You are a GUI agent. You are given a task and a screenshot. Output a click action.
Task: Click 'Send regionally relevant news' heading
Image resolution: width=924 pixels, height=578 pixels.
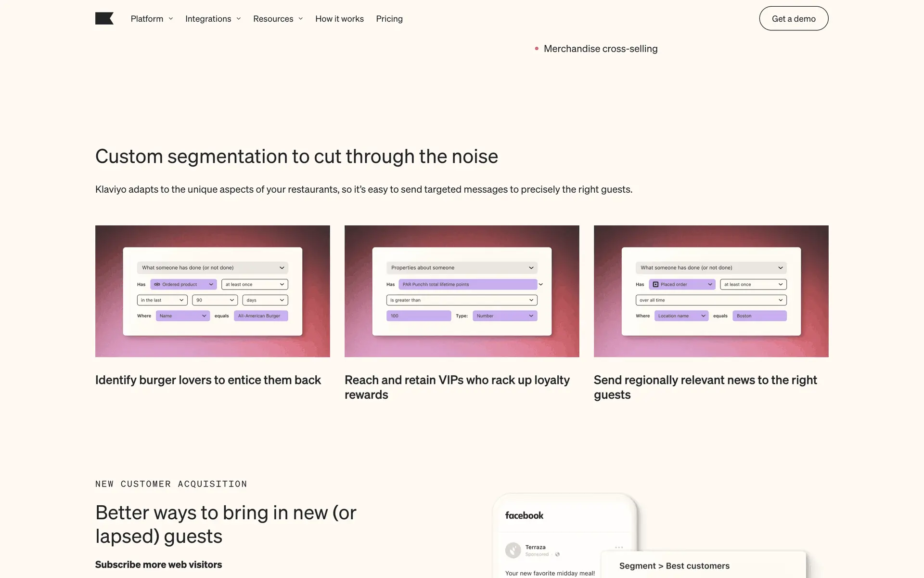coord(705,387)
